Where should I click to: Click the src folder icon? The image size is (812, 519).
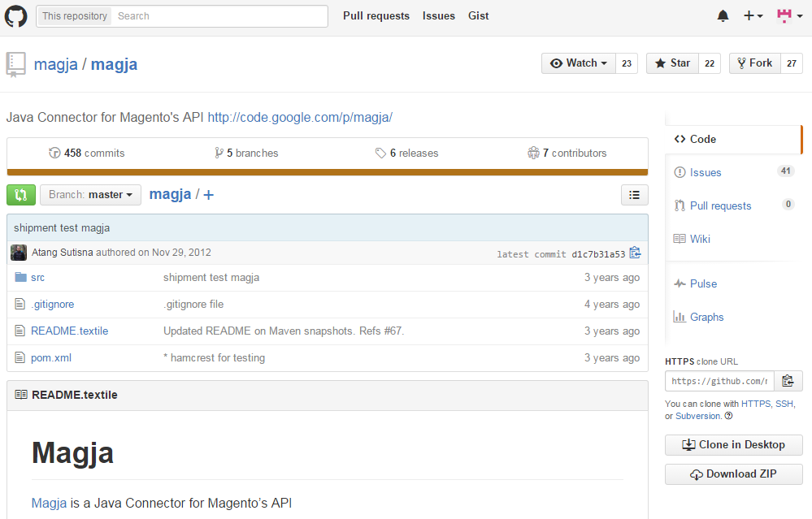click(x=20, y=277)
